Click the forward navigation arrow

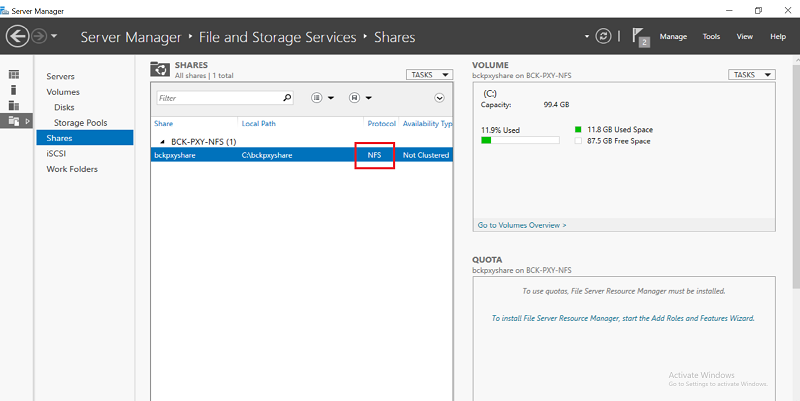coord(39,36)
